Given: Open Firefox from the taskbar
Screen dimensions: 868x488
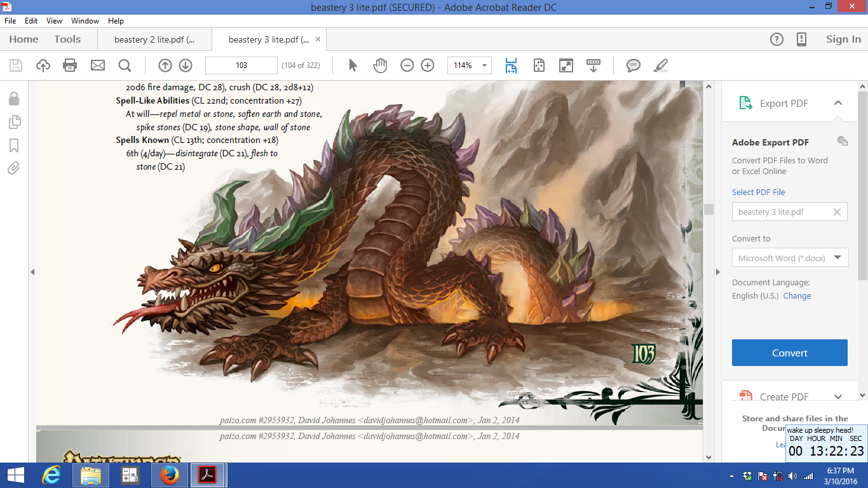Looking at the screenshot, I should coord(169,475).
